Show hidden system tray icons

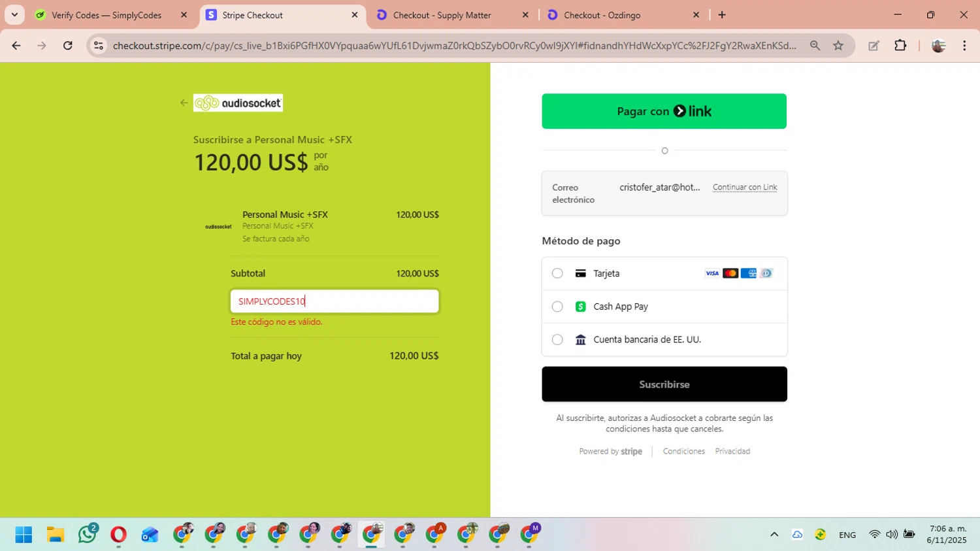[774, 535]
